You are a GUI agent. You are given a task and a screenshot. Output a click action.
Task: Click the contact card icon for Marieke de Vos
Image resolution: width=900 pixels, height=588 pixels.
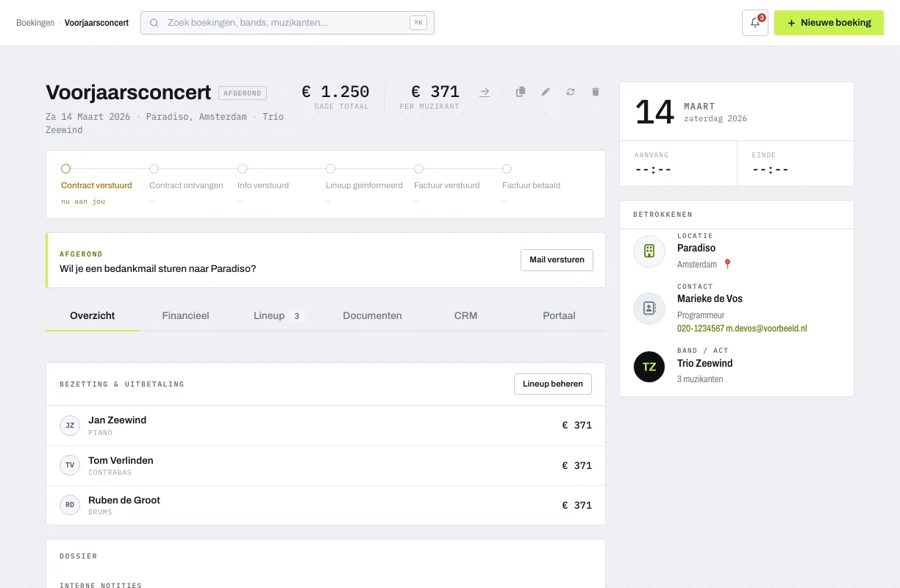pyautogui.click(x=649, y=309)
